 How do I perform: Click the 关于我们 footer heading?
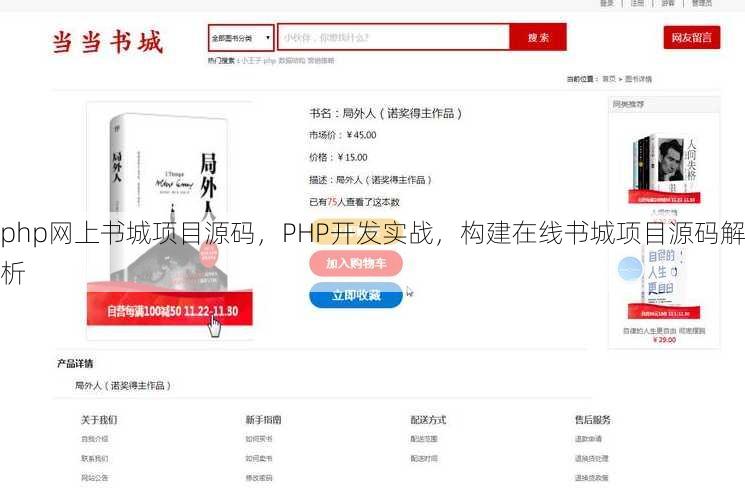tap(99, 420)
